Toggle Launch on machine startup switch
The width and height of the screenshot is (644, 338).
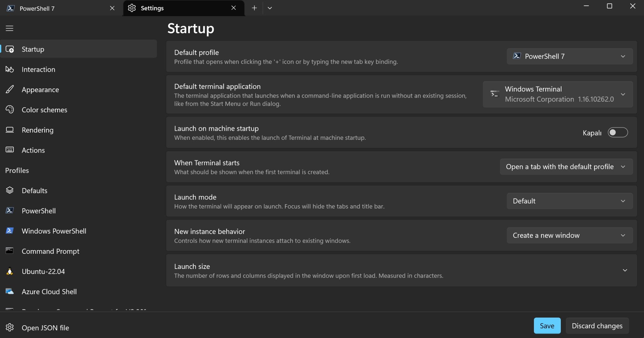pyautogui.click(x=618, y=132)
